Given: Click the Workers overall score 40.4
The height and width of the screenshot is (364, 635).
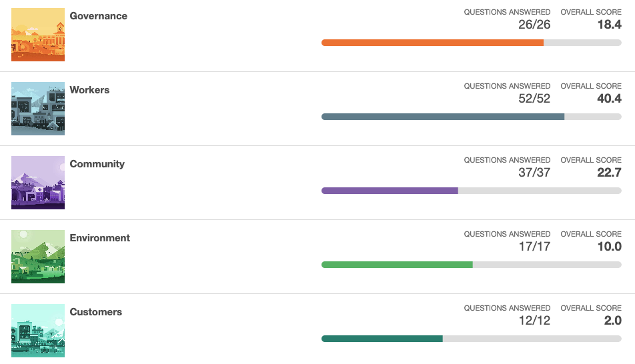Looking at the screenshot, I should (x=610, y=99).
